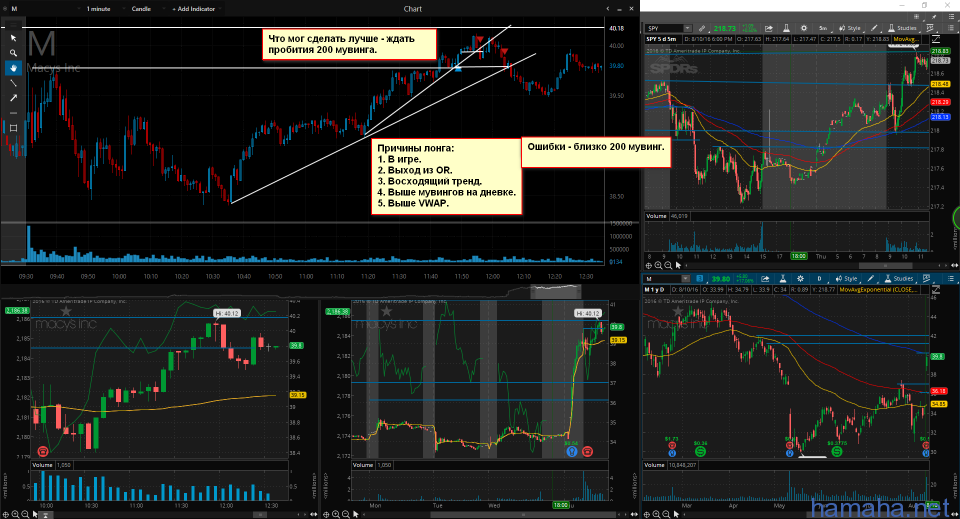960x519 pixels.
Task: Open the SPY symbol dropdown arrow
Action: click(688, 28)
